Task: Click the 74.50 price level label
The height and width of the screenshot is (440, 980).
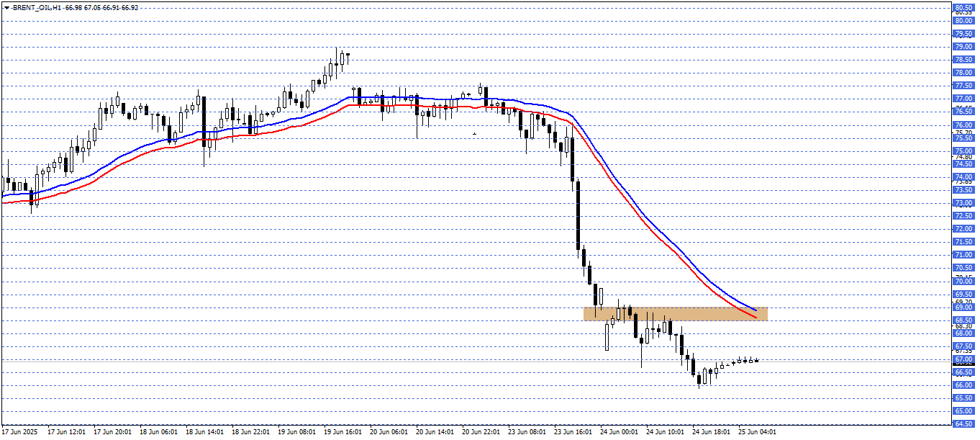Action: (x=963, y=164)
